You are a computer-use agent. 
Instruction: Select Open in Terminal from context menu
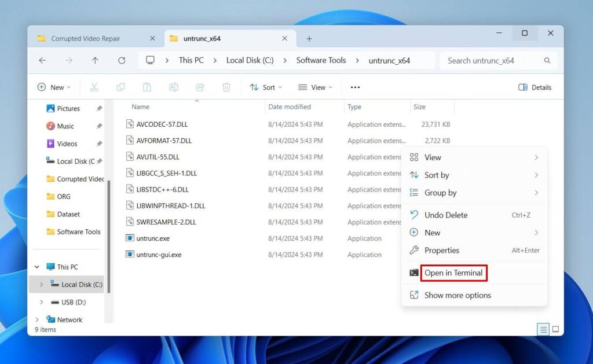pyautogui.click(x=454, y=273)
